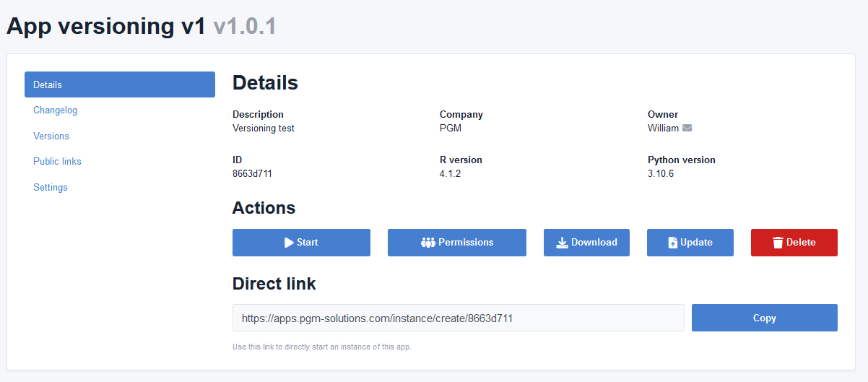Go to the Versions tab
The width and height of the screenshot is (868, 382).
tap(51, 136)
